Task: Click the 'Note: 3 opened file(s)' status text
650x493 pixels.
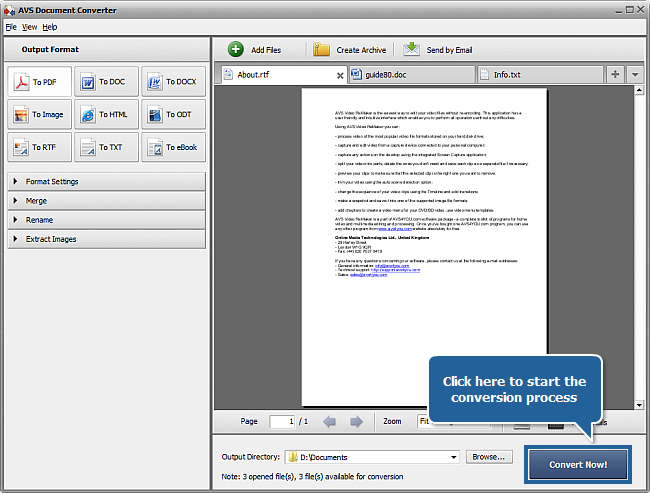Action: [x=312, y=477]
